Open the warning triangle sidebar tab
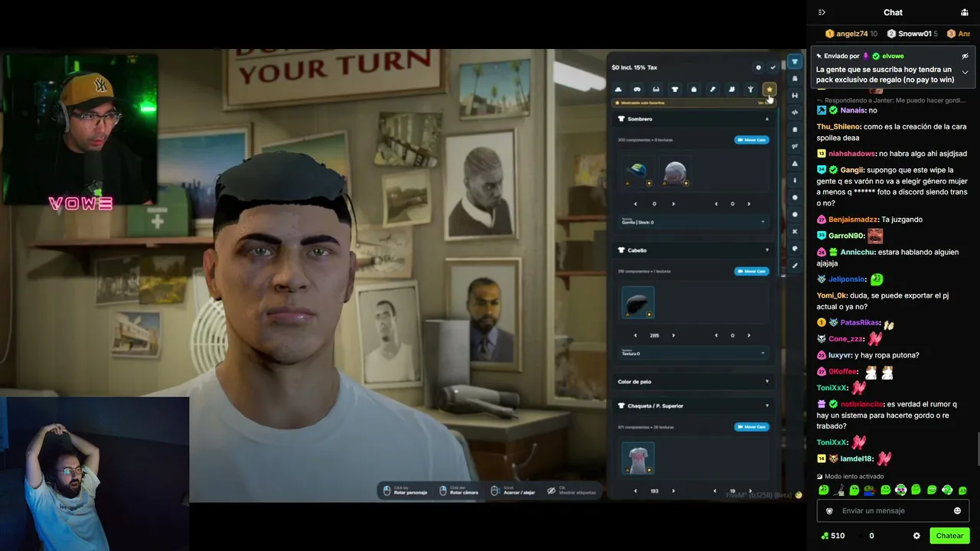This screenshot has height=551, width=980. [795, 163]
